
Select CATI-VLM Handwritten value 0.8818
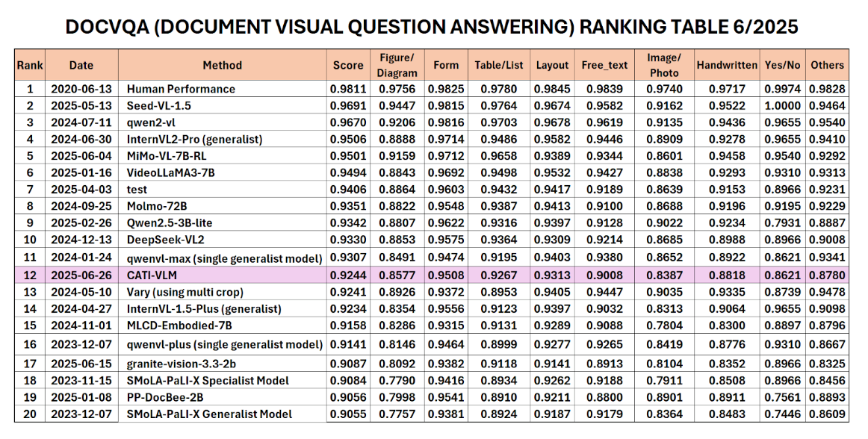[x=727, y=275]
